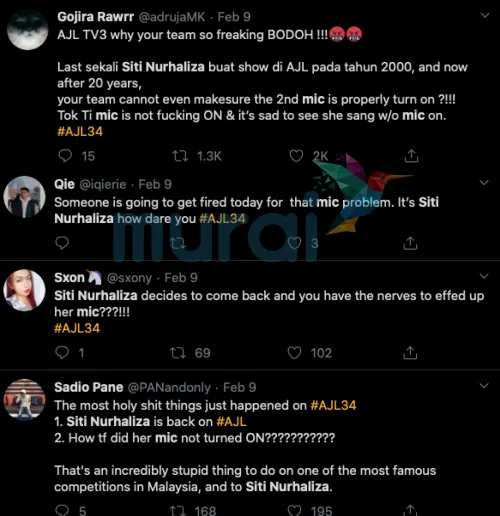This screenshot has width=500, height=516.
Task: Expand options chevron on Gojira Rawrr's tweet
Action: tap(484, 15)
